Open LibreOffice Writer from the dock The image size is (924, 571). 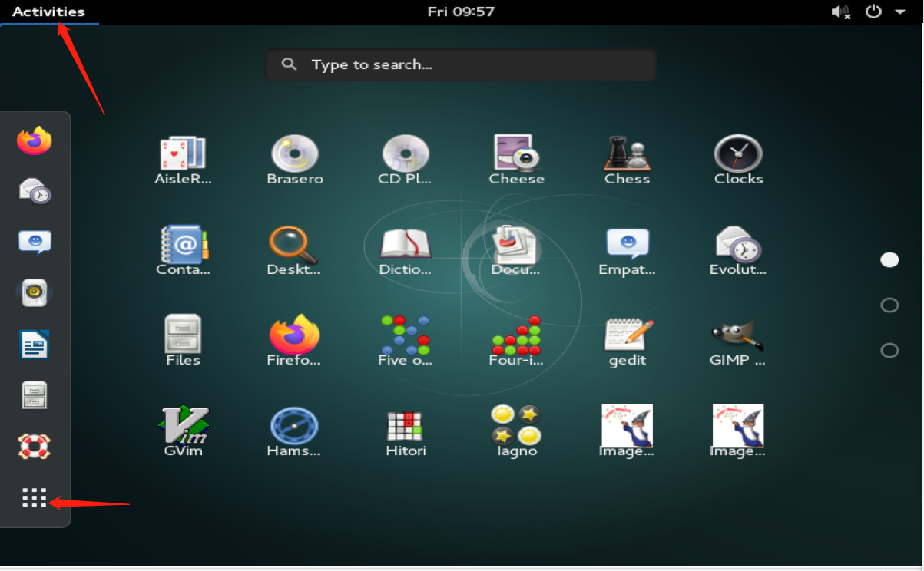point(35,344)
